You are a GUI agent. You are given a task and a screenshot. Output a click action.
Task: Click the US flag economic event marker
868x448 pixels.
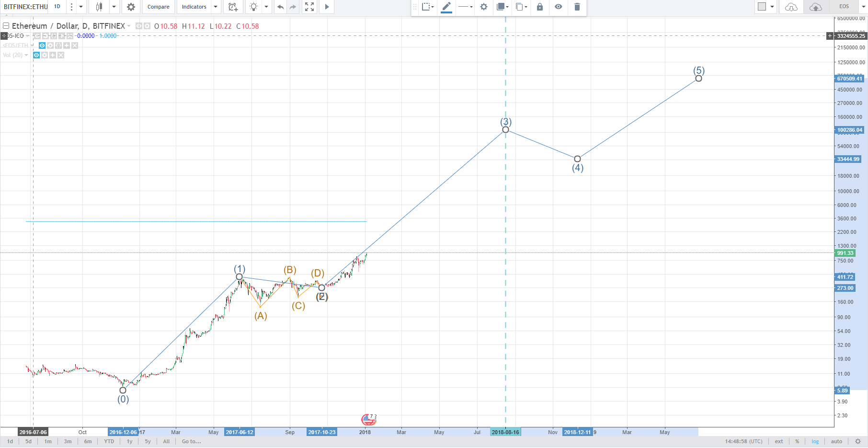tap(368, 420)
